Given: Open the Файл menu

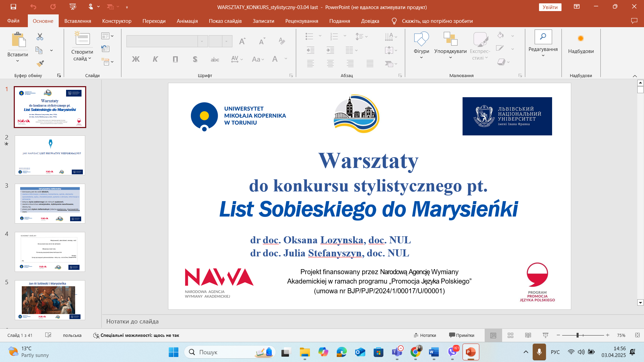Looking at the screenshot, I should coord(13,21).
